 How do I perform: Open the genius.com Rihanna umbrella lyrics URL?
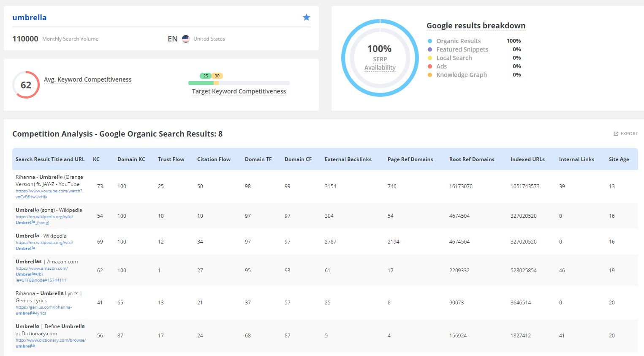[x=43, y=310]
